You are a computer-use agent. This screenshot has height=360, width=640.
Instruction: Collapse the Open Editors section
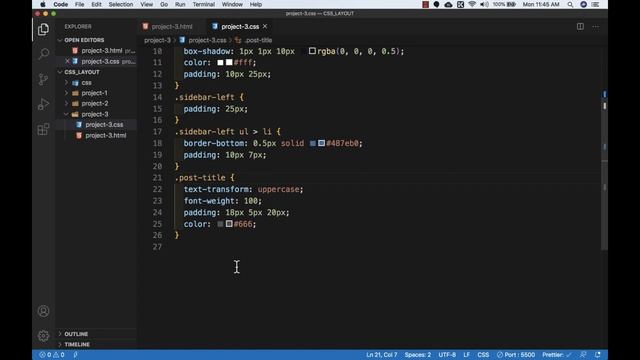pos(84,40)
